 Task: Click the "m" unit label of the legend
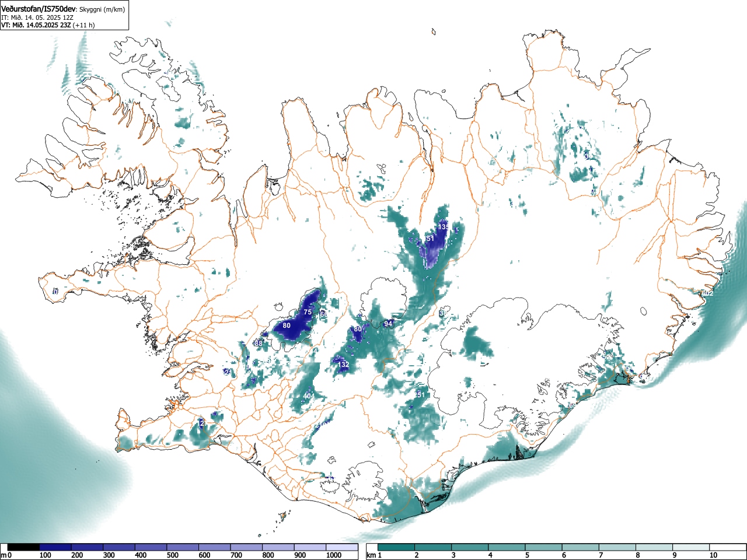(4, 555)
